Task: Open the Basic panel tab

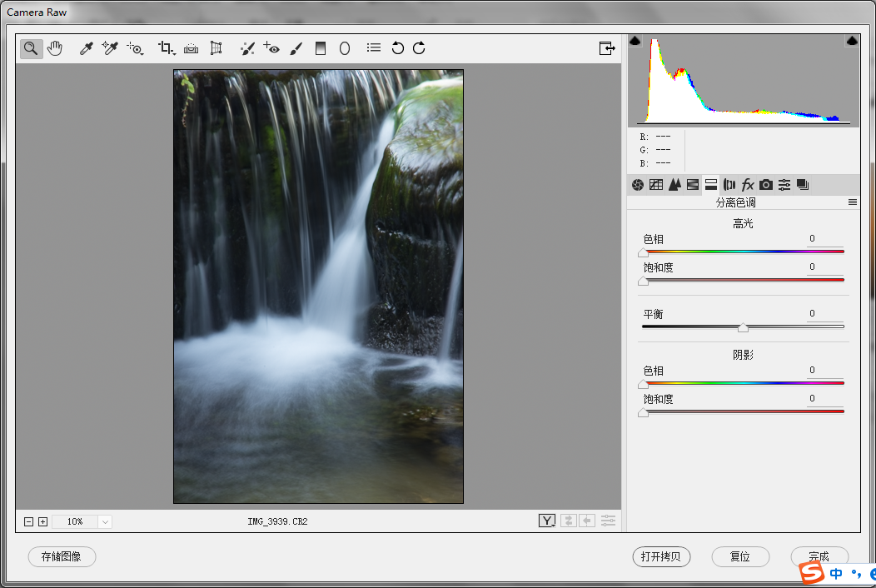Action: [638, 185]
